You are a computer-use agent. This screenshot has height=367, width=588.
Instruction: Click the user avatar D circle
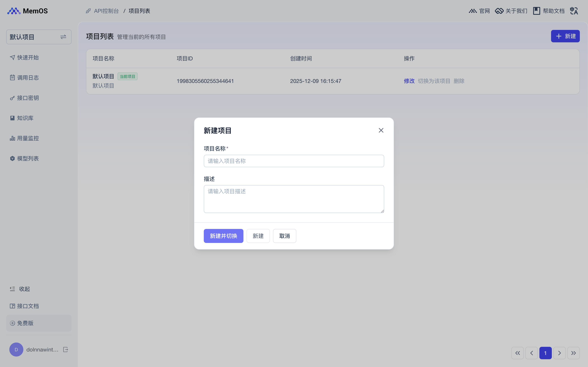(x=16, y=350)
